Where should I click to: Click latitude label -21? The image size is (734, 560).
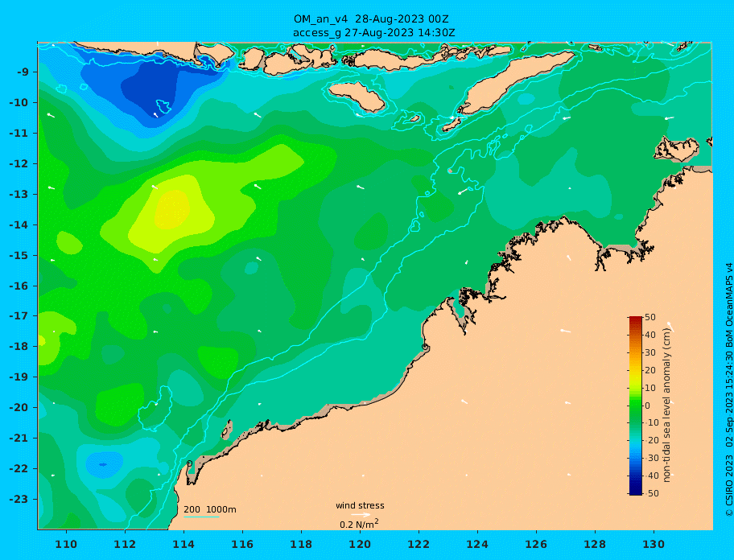(x=19, y=438)
